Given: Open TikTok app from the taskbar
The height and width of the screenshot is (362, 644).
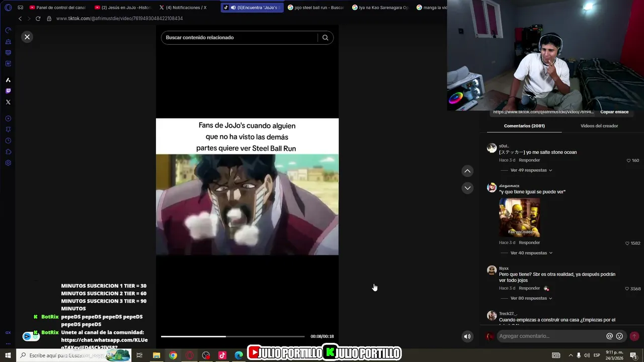Looking at the screenshot, I should coord(222,355).
